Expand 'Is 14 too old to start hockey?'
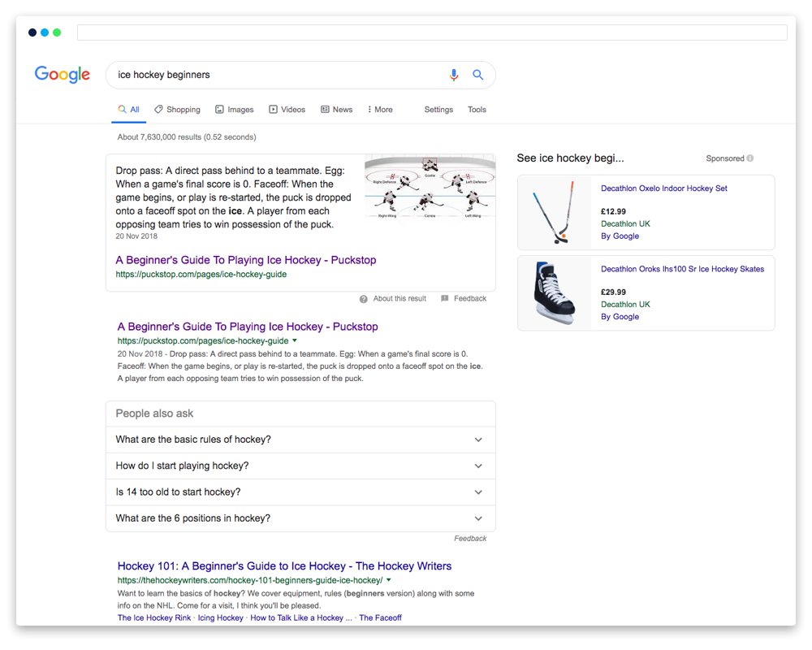 point(478,492)
